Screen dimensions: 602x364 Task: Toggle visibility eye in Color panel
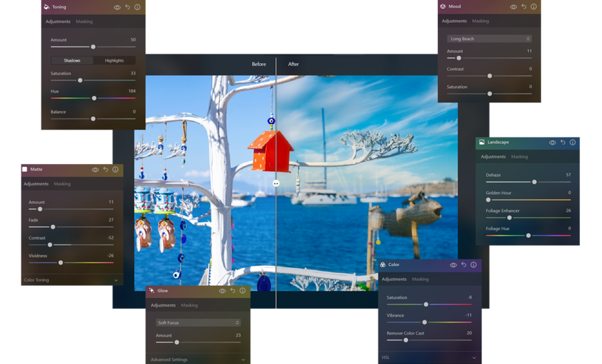(x=454, y=265)
